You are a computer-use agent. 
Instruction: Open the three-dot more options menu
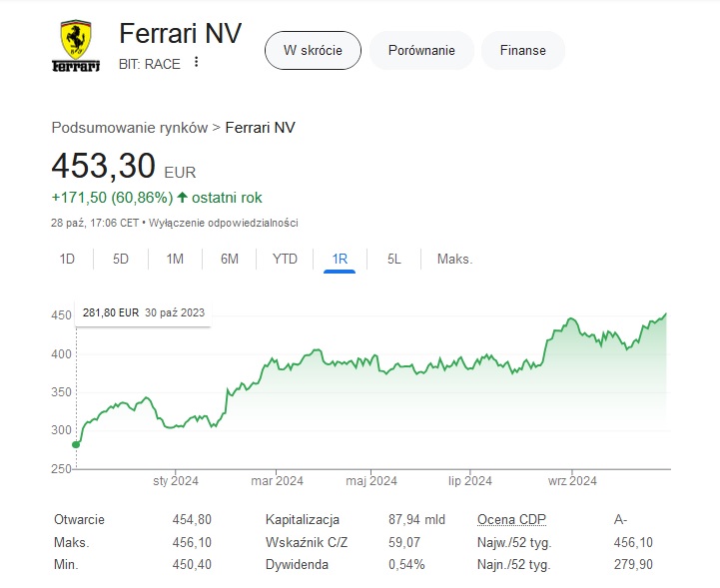point(196,62)
